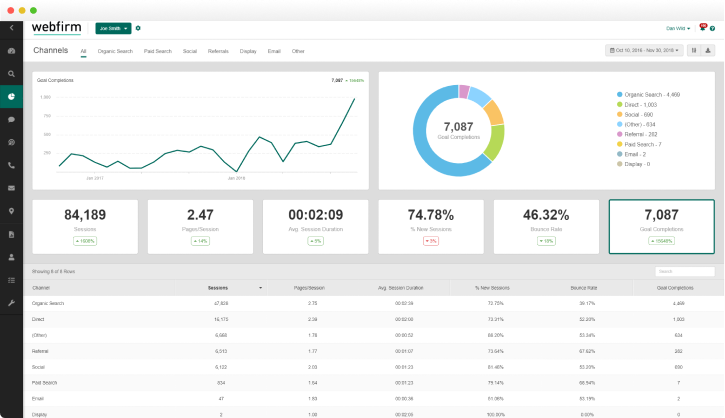This screenshot has height=418, width=725.
Task: Open the envelope mail icon in sidebar
Action: (12, 188)
